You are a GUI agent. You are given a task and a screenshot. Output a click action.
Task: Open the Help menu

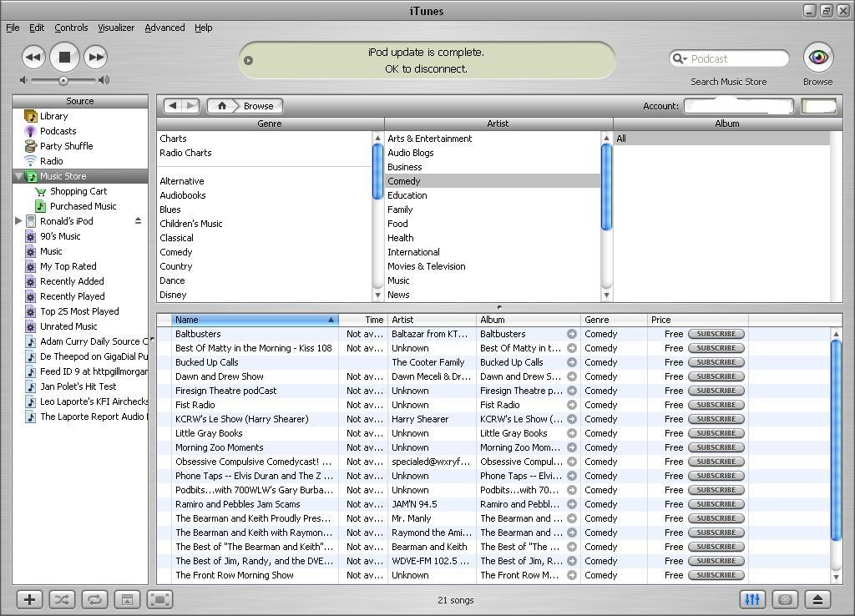tap(204, 28)
